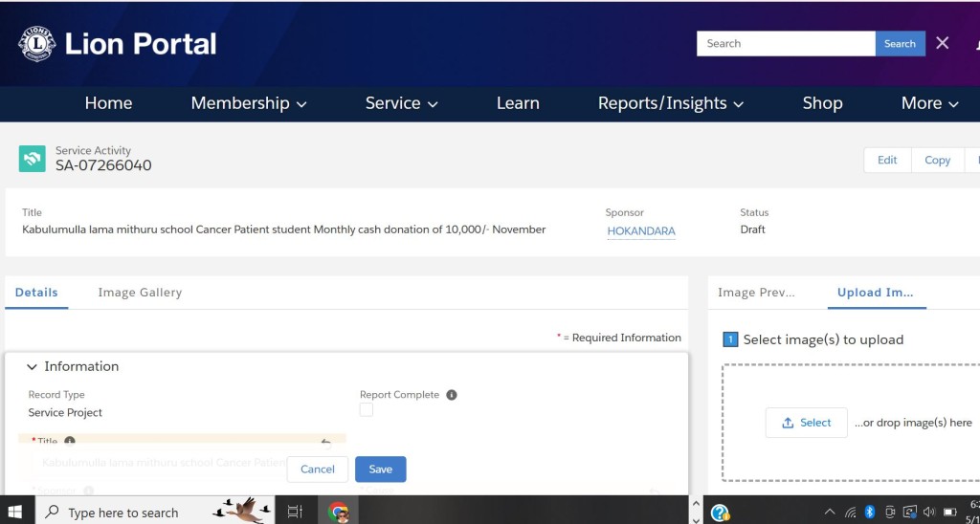Go to the Home menu item
Viewport: 980px width, 524px height.
click(108, 103)
